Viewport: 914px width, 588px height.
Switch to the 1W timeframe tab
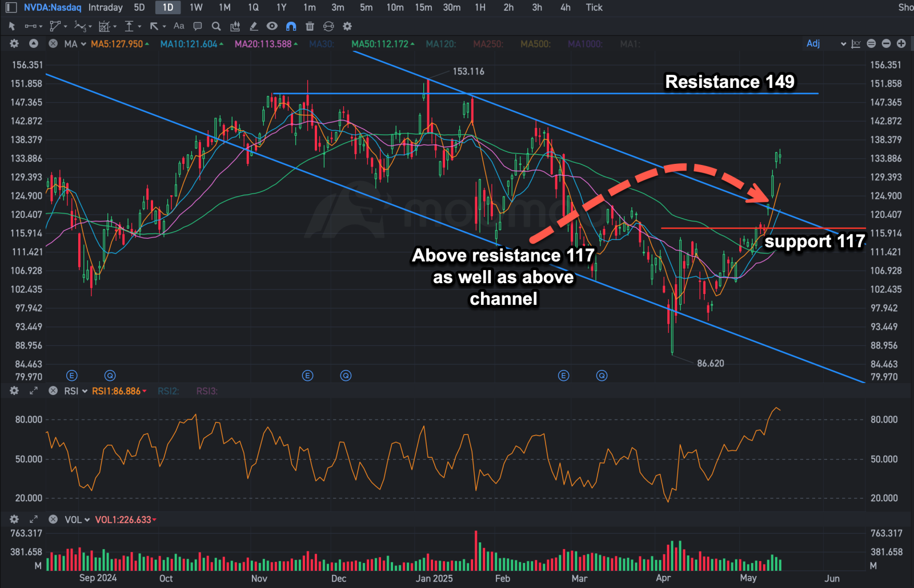point(196,7)
